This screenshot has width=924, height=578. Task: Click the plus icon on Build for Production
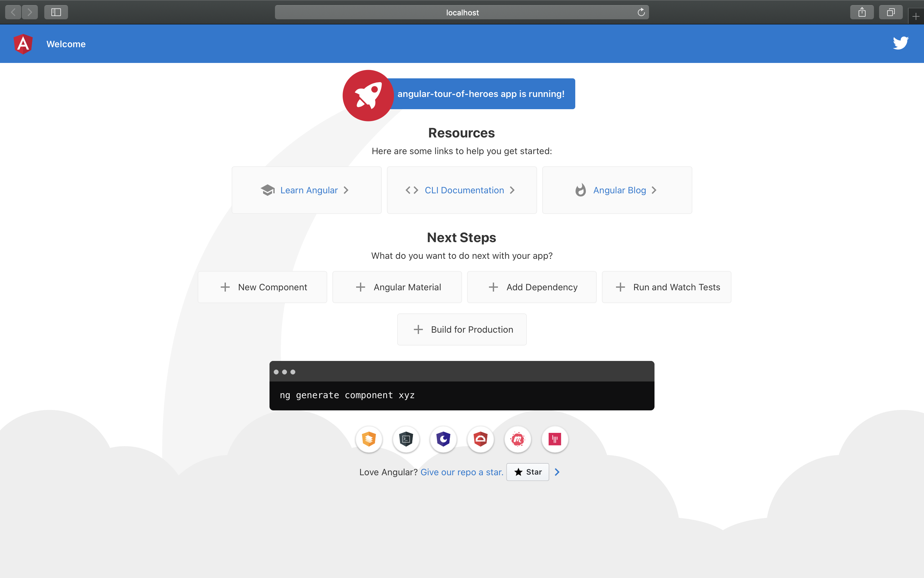click(418, 329)
